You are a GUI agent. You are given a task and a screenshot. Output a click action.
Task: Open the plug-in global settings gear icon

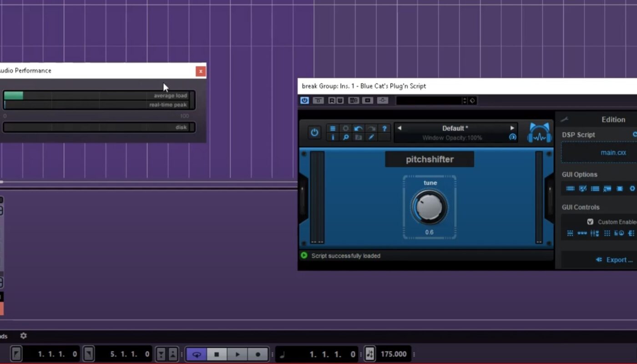(346, 128)
